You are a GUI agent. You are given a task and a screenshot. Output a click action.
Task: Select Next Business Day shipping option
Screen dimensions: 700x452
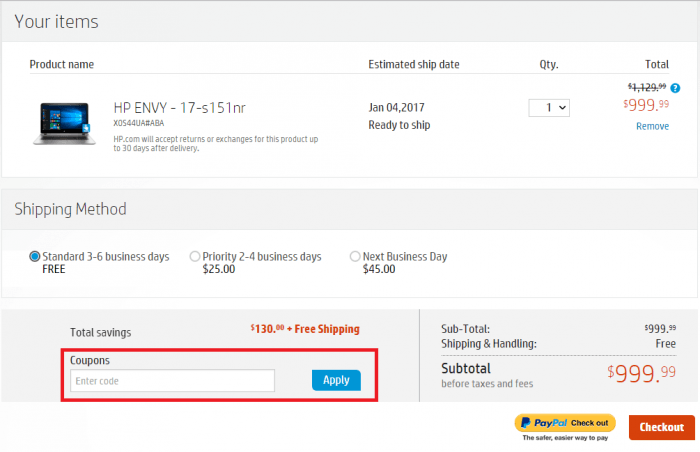tap(355, 257)
